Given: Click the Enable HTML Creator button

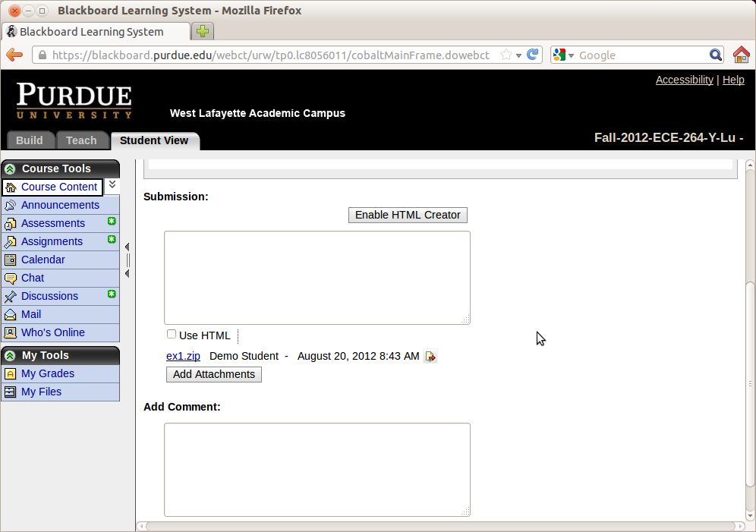Looking at the screenshot, I should click(408, 215).
